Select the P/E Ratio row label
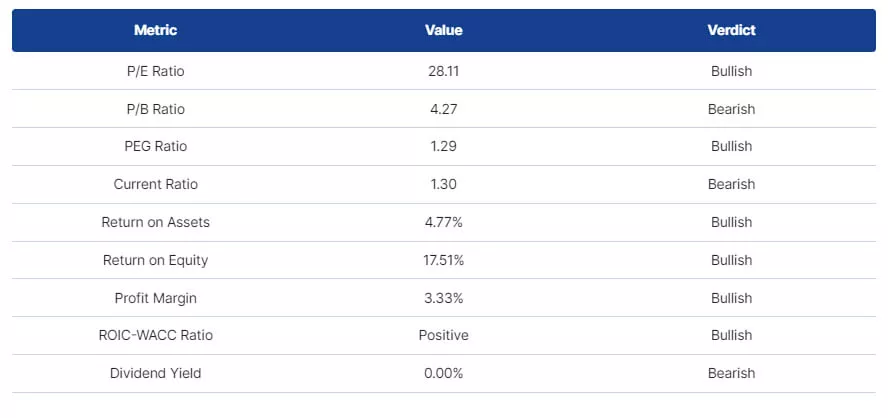 click(x=155, y=71)
